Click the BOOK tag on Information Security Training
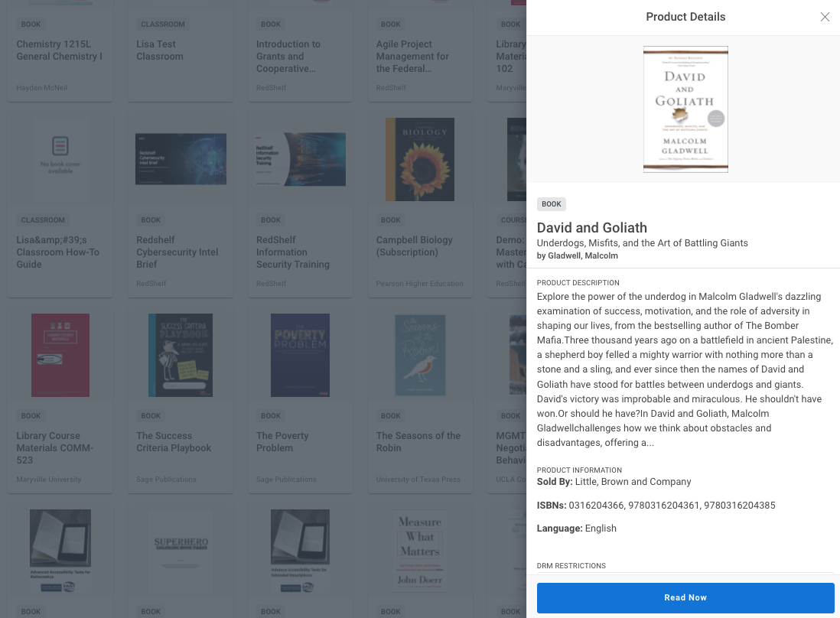 click(271, 220)
